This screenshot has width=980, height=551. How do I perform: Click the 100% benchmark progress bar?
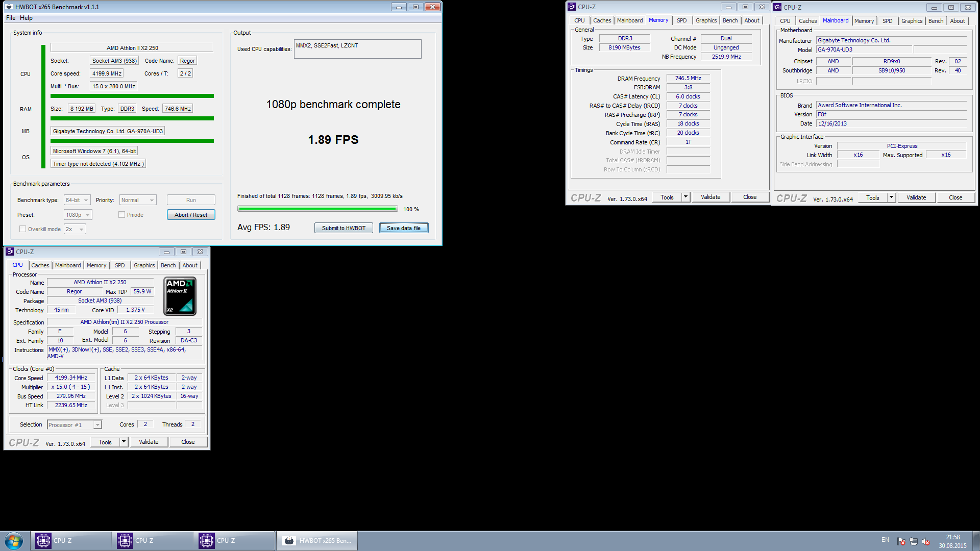[x=317, y=209]
